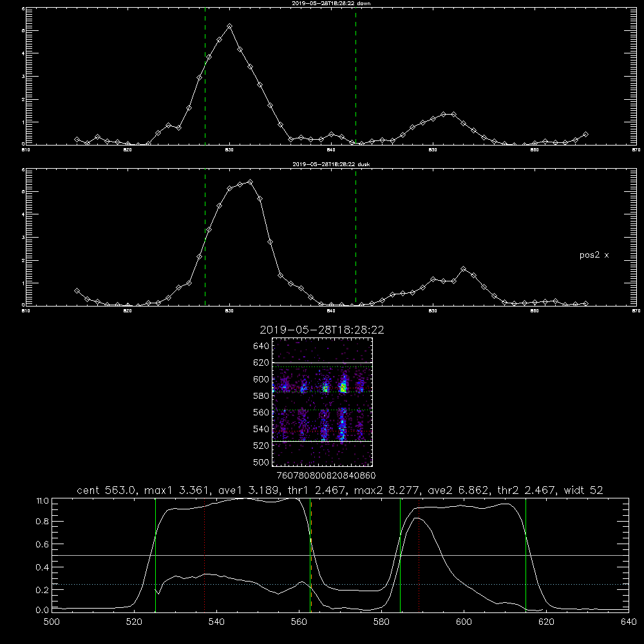Click the '580' label on image y-axis

pyautogui.click(x=261, y=396)
